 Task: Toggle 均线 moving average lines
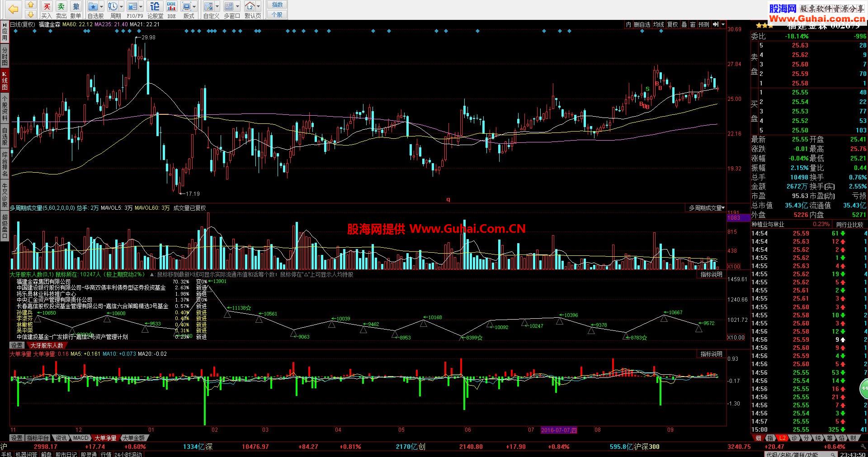[659, 24]
